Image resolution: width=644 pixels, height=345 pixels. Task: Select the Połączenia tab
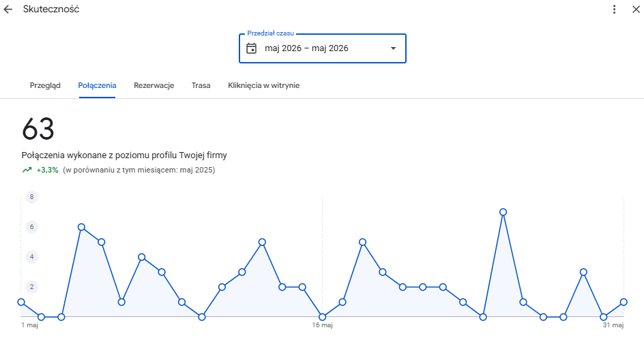[x=97, y=85]
